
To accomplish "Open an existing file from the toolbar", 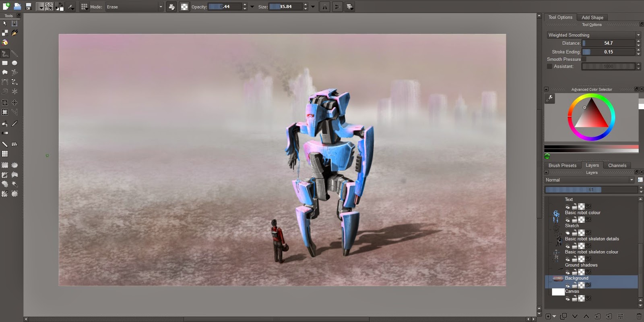I will pos(17,6).
